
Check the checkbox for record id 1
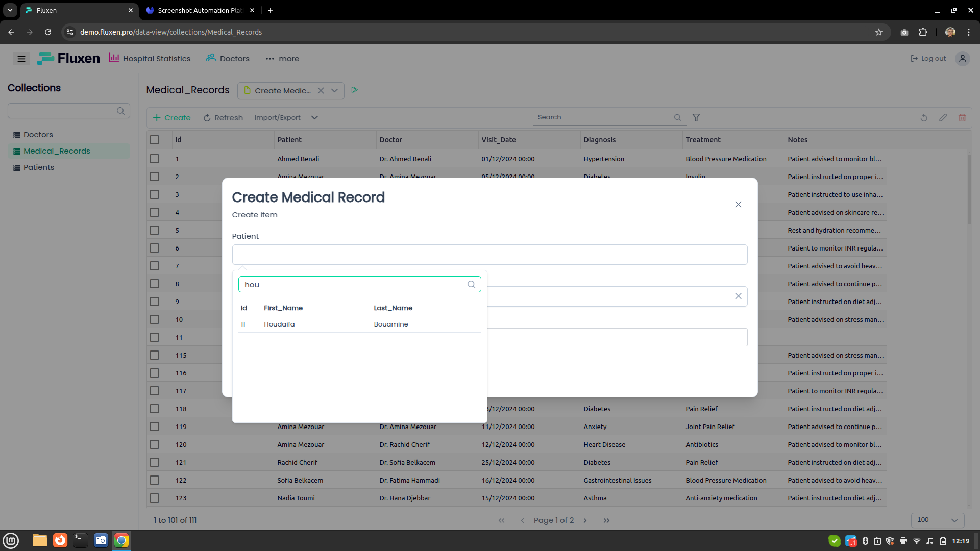[155, 159]
